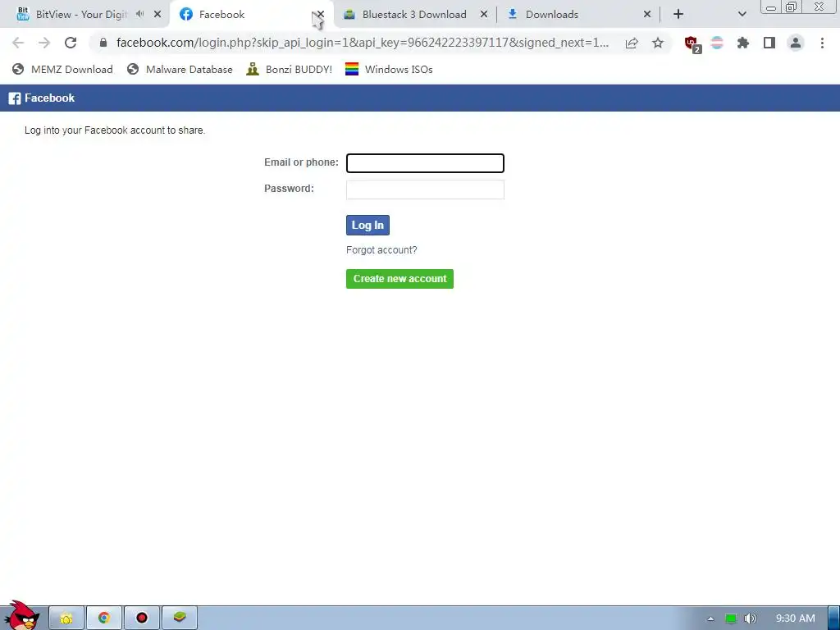Switch to the Downloads tab
This screenshot has width=840, height=630.
552,15
